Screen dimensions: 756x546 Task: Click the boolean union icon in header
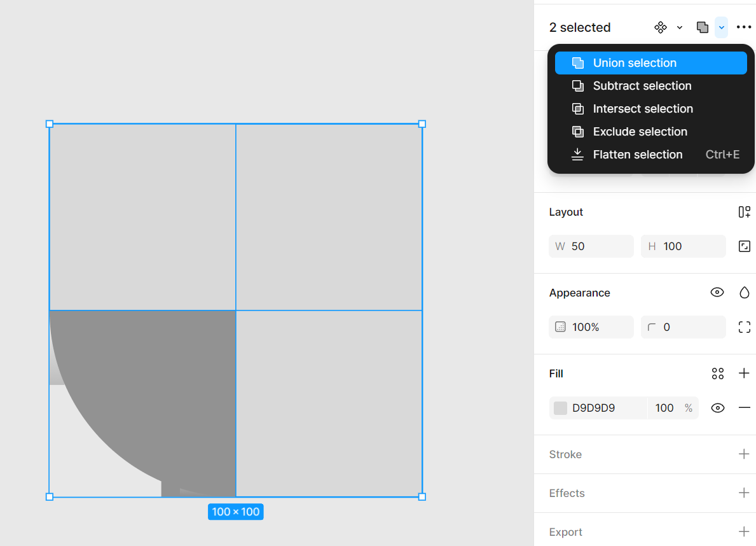tap(702, 27)
